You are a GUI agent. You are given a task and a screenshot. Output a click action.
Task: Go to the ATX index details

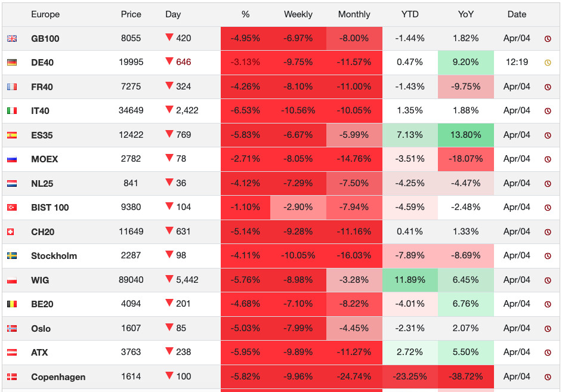coord(39,353)
